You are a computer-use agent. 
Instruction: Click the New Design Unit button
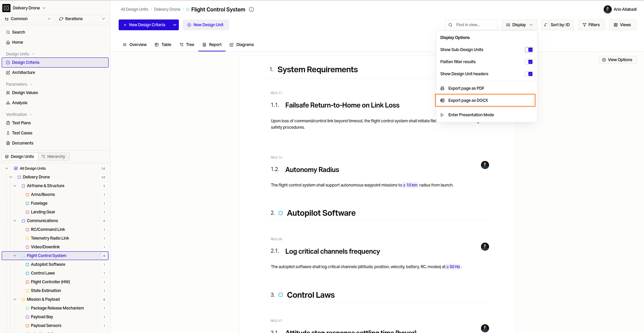[x=206, y=25]
